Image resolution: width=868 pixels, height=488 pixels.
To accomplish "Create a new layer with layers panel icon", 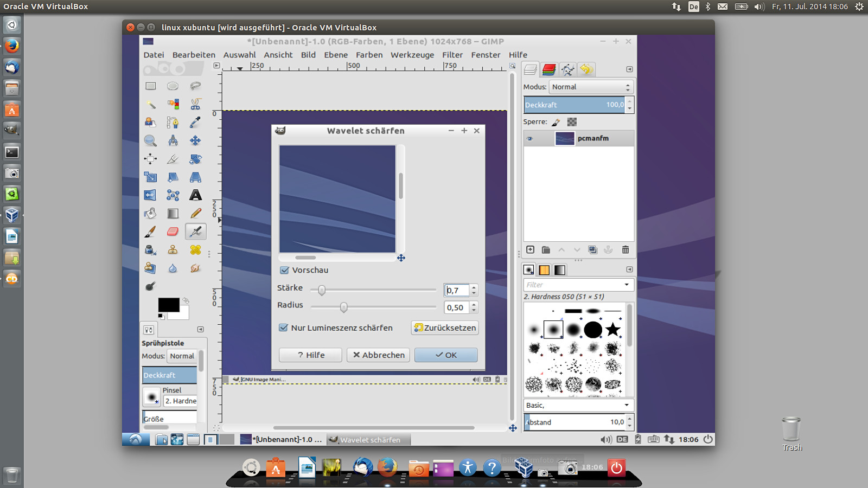I will point(531,250).
